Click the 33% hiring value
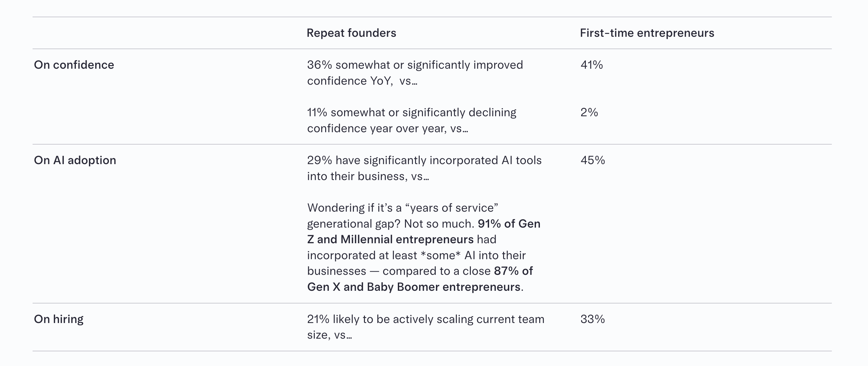 (592, 319)
